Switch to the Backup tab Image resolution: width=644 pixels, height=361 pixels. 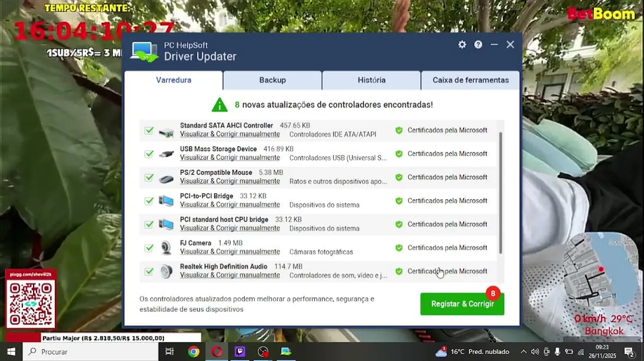click(x=272, y=80)
